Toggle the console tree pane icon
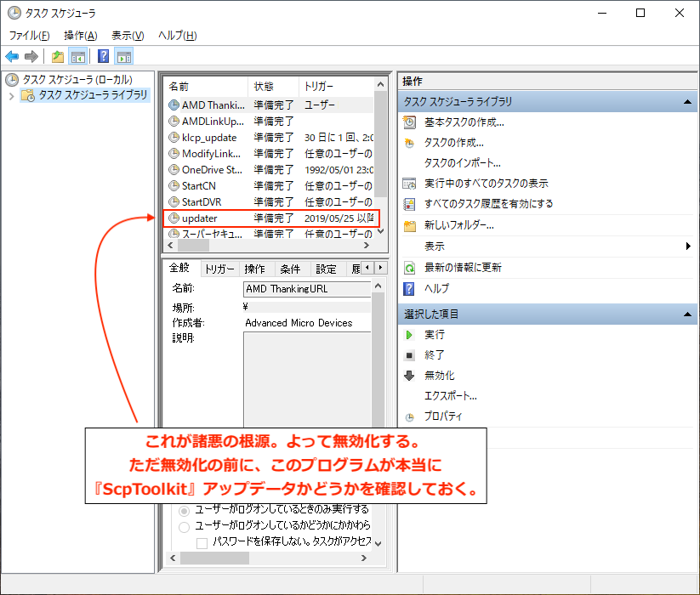 coord(78,57)
